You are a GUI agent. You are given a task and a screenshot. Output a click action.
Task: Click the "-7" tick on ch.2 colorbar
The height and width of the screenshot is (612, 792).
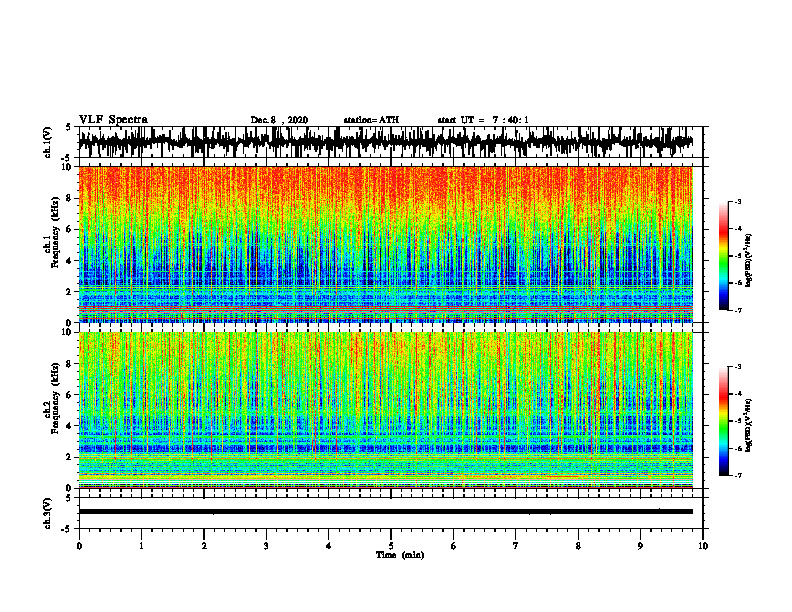click(737, 476)
